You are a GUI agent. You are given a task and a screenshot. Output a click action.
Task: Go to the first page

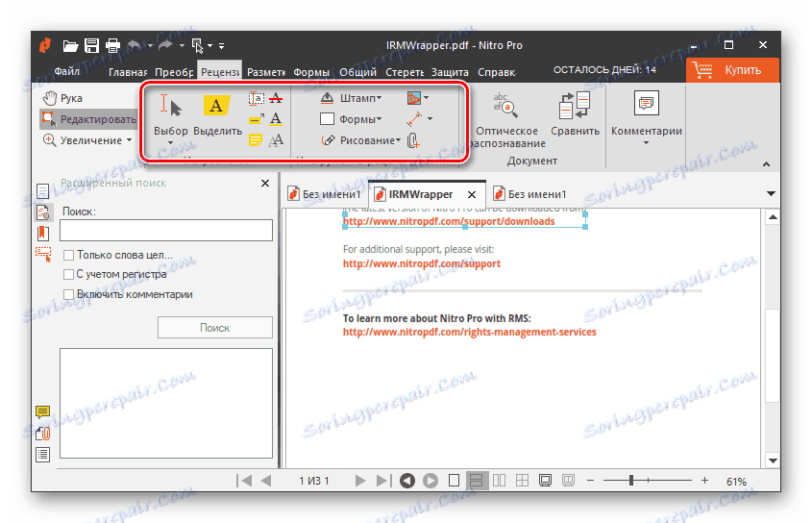[x=244, y=481]
